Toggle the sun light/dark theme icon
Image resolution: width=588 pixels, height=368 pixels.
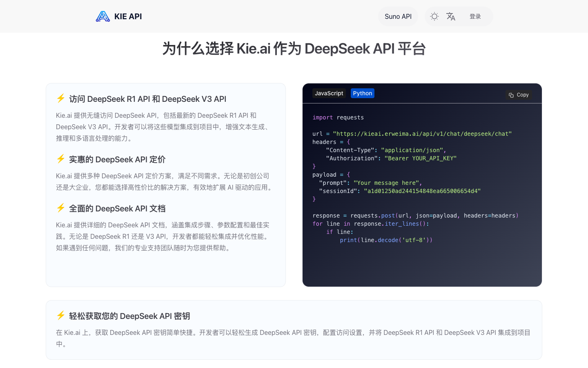[434, 16]
